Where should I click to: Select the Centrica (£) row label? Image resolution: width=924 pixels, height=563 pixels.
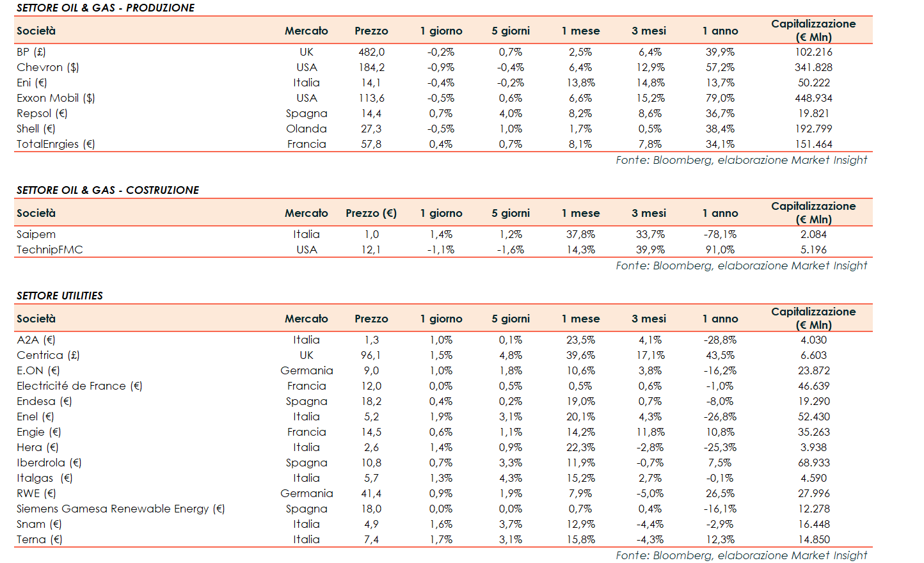(x=48, y=355)
